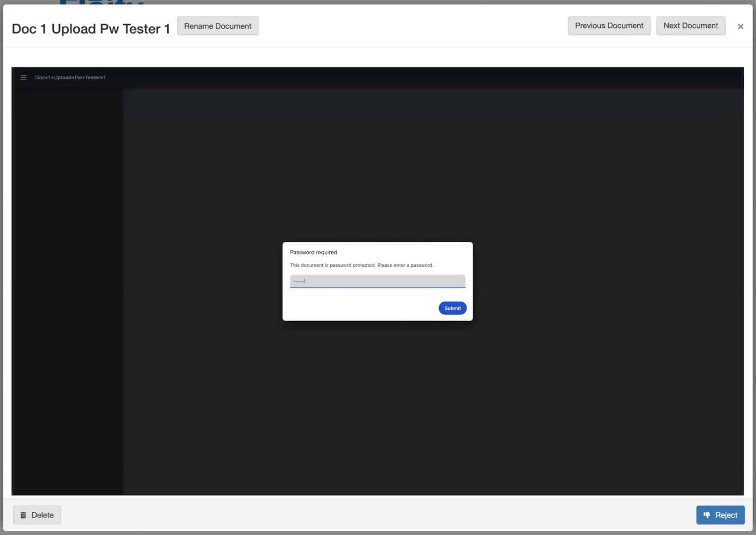The width and height of the screenshot is (756, 535).
Task: Click the dark thumbnail sidebar of the viewer
Action: (x=67, y=283)
